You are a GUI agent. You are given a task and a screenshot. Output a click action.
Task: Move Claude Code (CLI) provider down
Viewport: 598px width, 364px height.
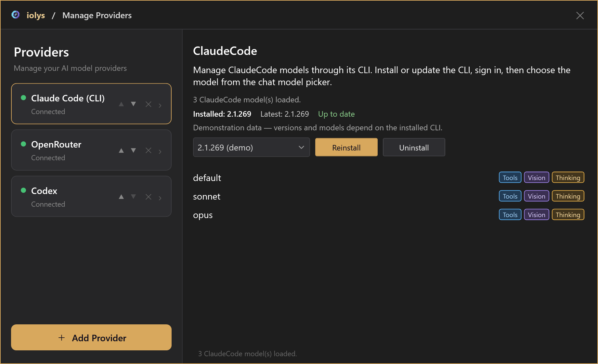tap(133, 104)
